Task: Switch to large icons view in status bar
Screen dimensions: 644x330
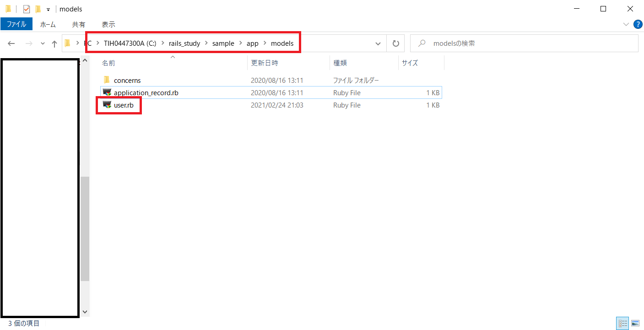Action: point(635,323)
